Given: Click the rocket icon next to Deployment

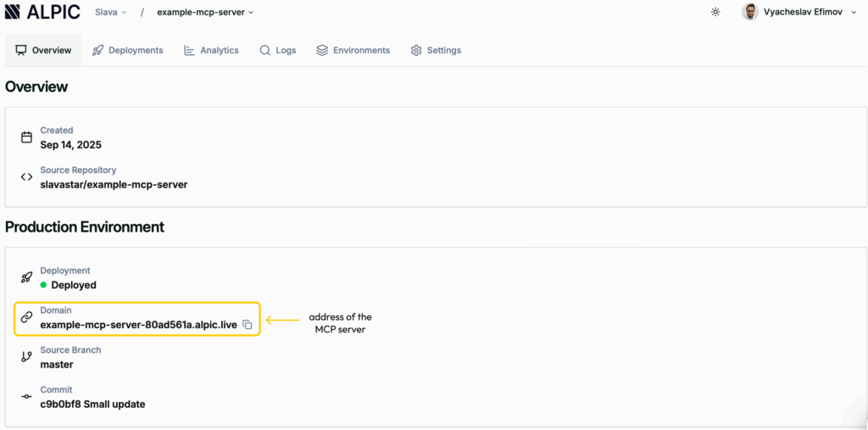Looking at the screenshot, I should click(x=26, y=277).
